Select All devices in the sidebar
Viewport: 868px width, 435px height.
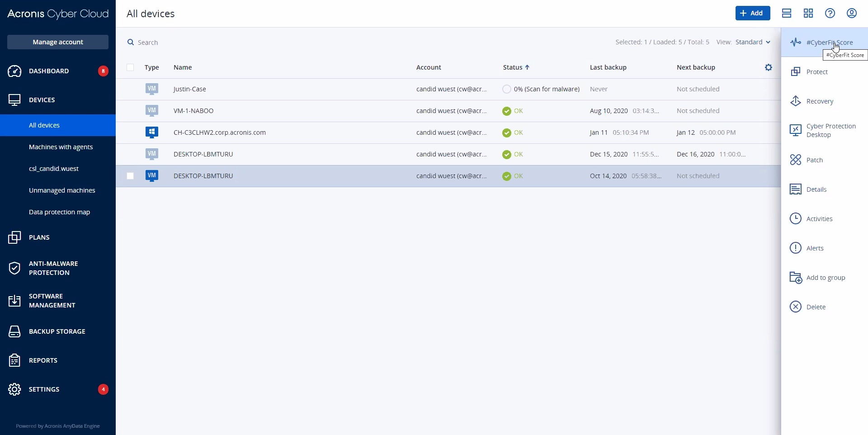point(58,125)
